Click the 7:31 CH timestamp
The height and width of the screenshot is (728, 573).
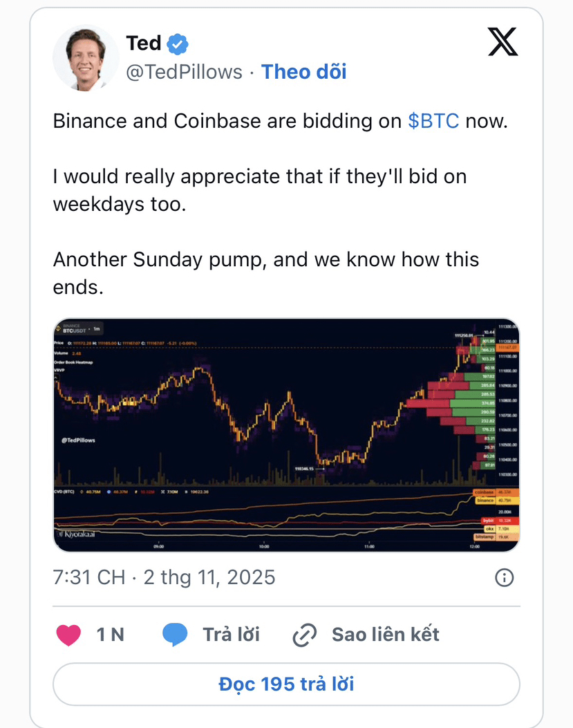[89, 577]
